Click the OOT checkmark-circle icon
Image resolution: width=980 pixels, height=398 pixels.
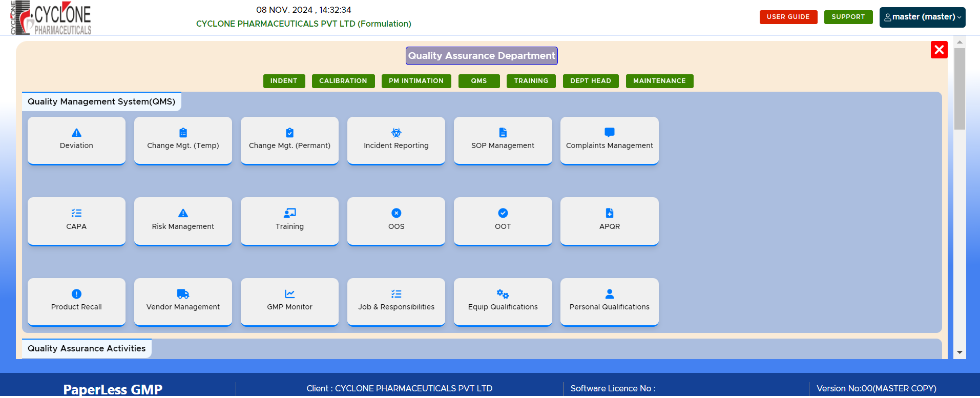click(x=503, y=213)
